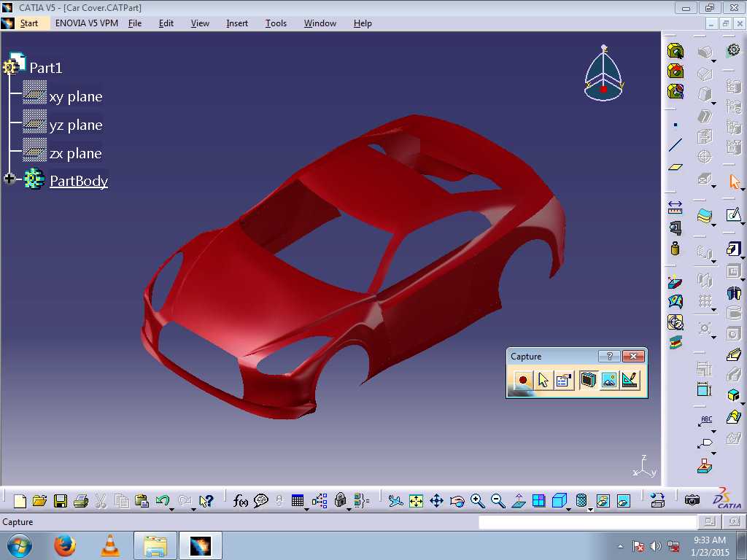This screenshot has width=747, height=560.
Task: Click the Measure Between ruler icon
Action: coord(675,207)
